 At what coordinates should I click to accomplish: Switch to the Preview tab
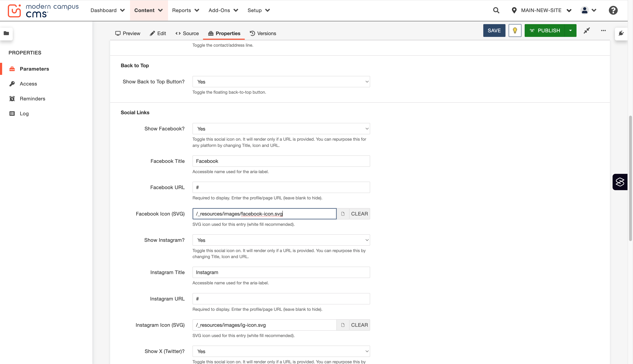click(x=128, y=33)
